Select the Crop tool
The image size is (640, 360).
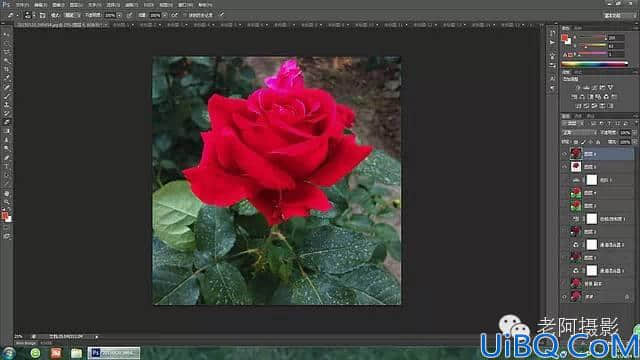pos(7,69)
